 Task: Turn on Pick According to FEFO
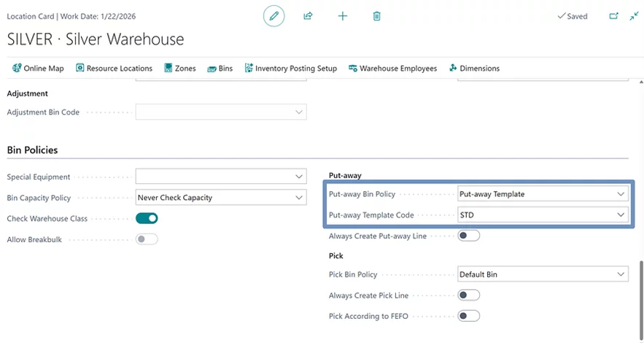point(468,316)
